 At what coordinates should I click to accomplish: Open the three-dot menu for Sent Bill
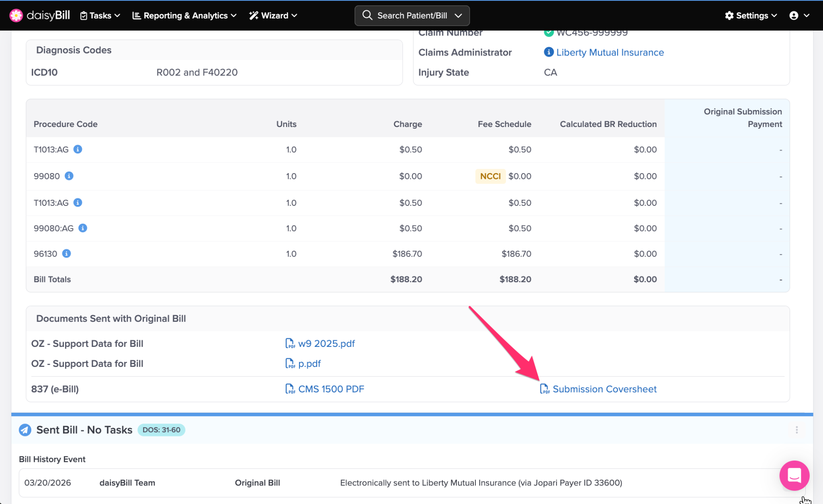pos(796,430)
